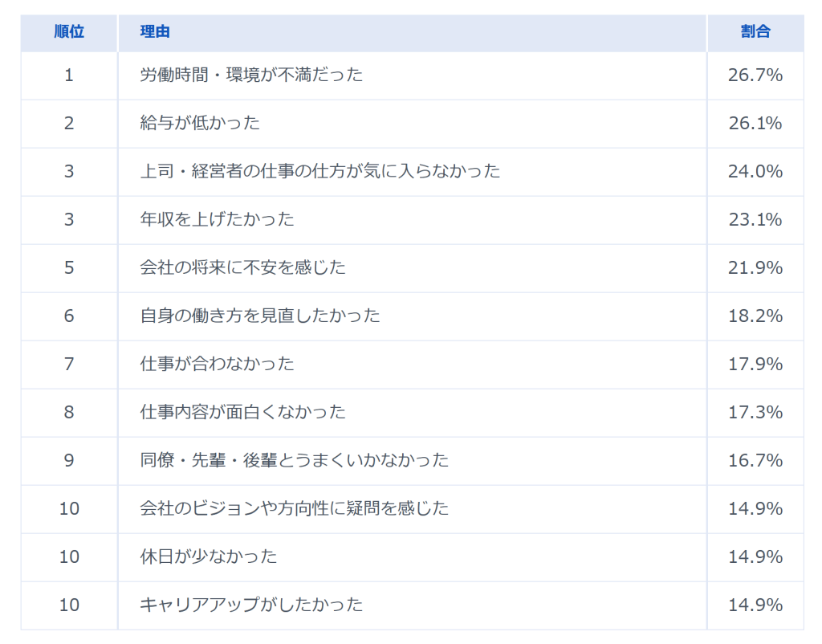Viewport: 822px width, 644px height.
Task: Select the 会社の将来に不安を感じた text
Action: click(242, 268)
